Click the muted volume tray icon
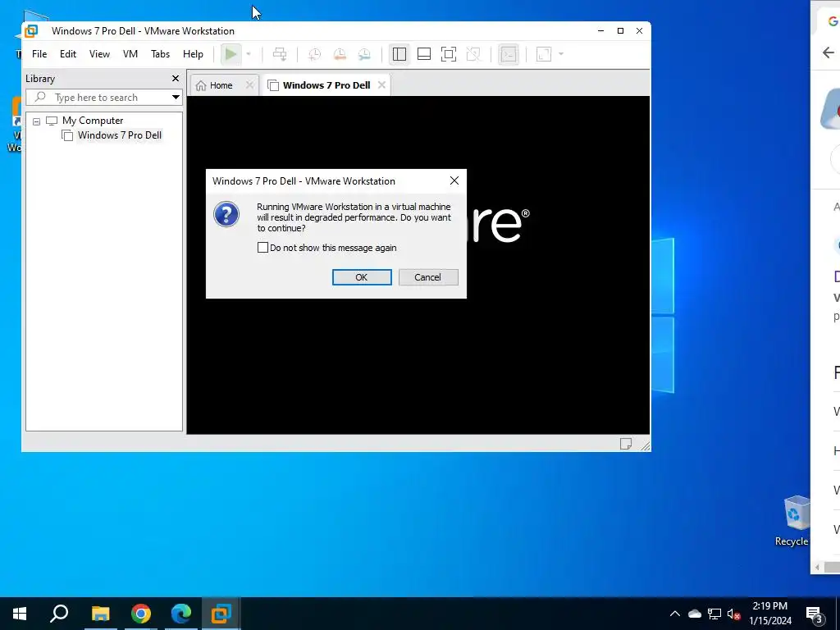 tap(734, 614)
